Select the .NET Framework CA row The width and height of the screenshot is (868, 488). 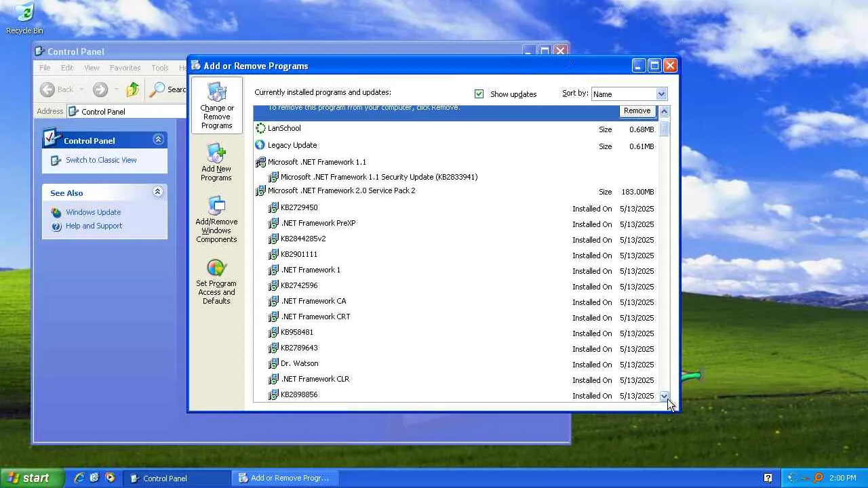click(x=456, y=302)
